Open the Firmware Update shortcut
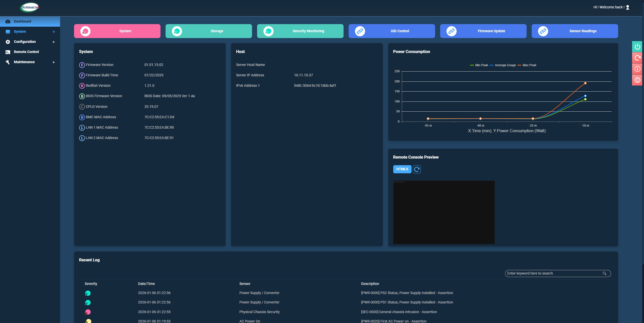This screenshot has width=644, height=323. 483,31
